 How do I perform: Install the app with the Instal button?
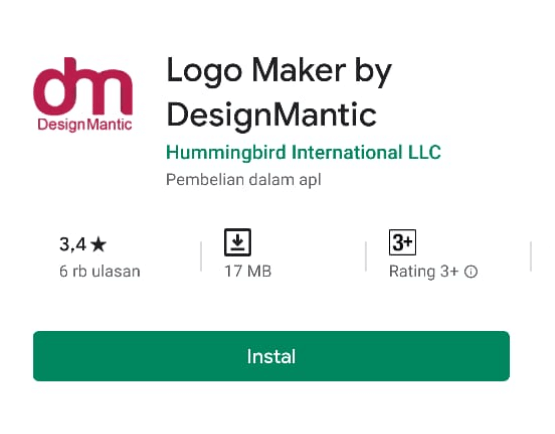pyautogui.click(x=271, y=356)
